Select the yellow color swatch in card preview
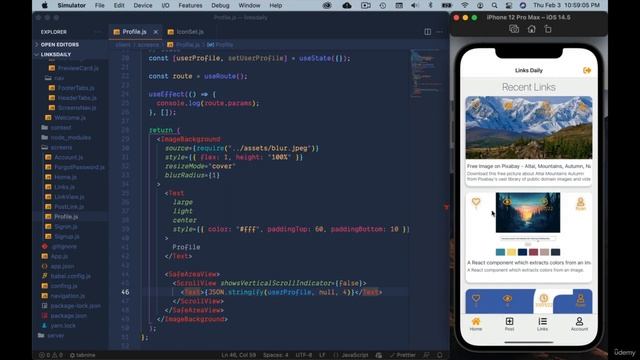Image resolution: width=640 pixels, height=360 pixels. (511, 252)
